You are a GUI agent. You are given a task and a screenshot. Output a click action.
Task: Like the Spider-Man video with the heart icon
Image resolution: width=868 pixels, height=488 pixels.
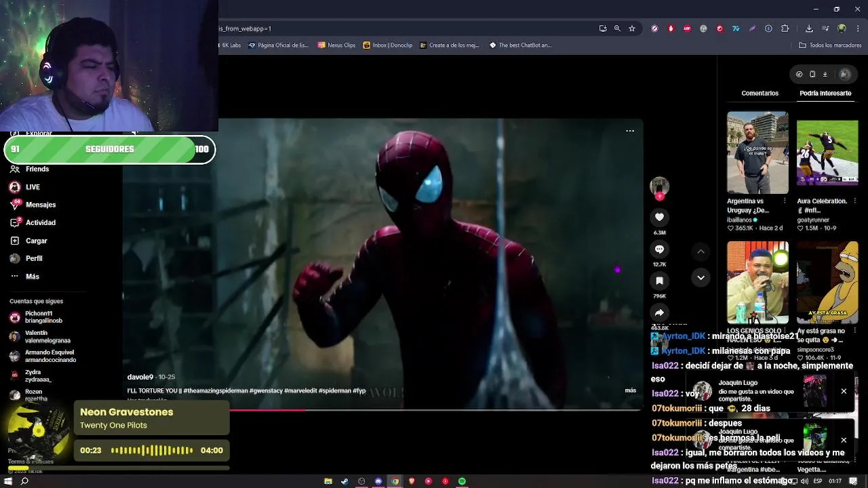[x=659, y=217]
